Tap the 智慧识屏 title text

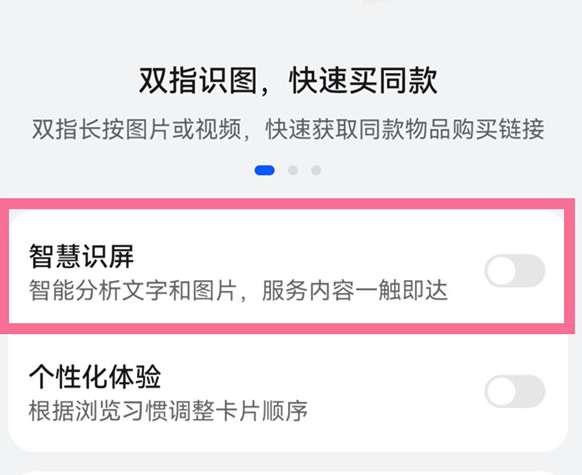pyautogui.click(x=81, y=256)
